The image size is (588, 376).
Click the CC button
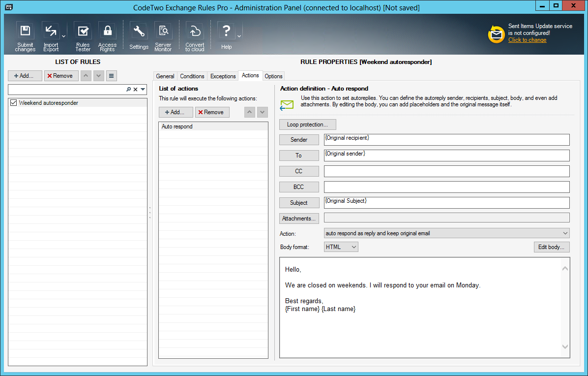click(299, 171)
